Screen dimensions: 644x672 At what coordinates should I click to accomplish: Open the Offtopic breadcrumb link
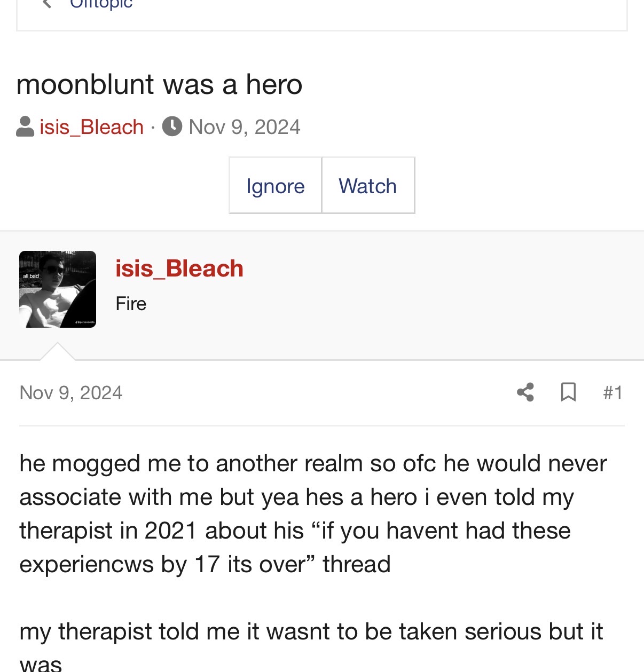[x=101, y=4]
